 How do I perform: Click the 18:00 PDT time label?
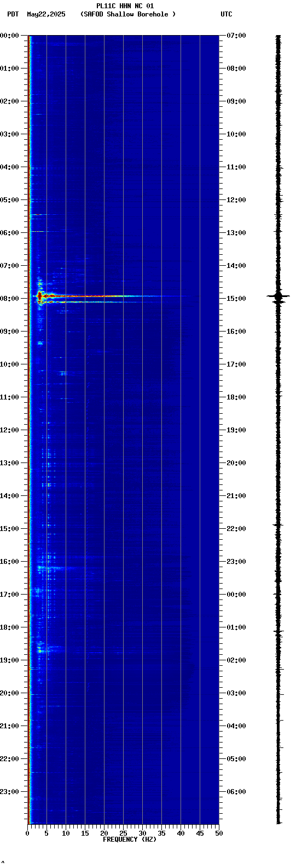click(9, 627)
